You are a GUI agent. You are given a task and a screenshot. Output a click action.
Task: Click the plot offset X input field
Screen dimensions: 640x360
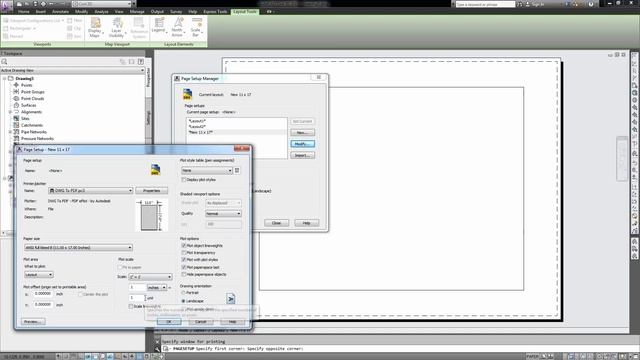coord(42,294)
